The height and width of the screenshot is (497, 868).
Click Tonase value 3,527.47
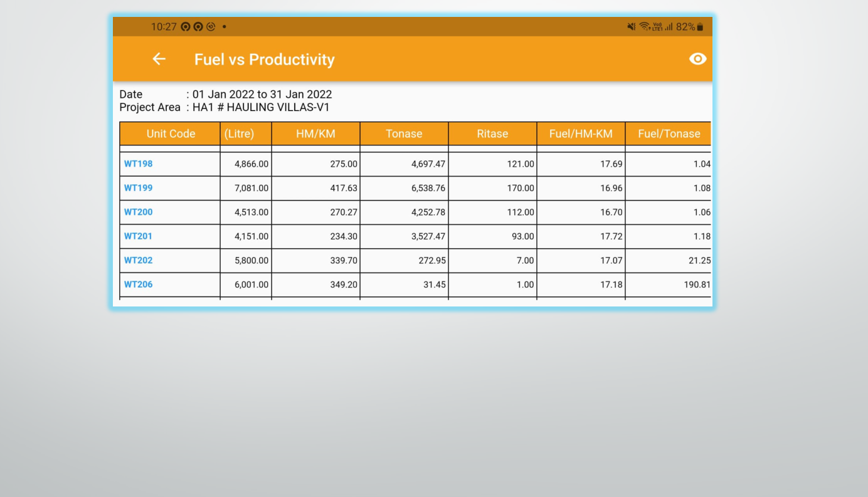click(x=428, y=236)
